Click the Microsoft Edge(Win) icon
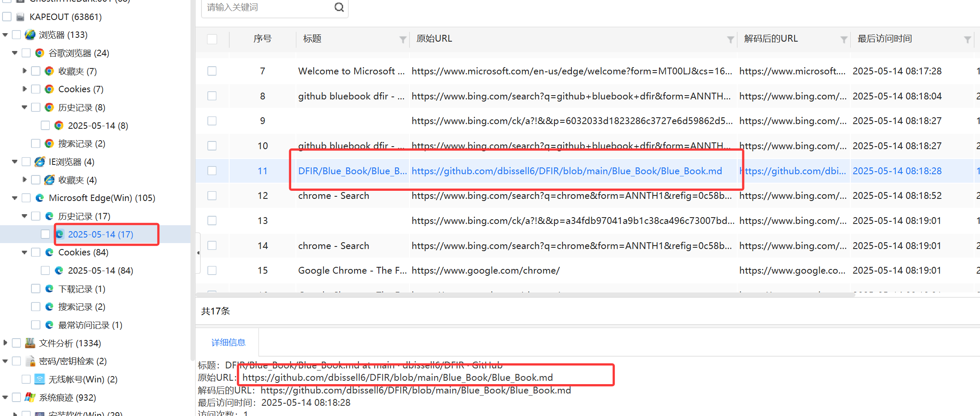The image size is (980, 416). coord(40,198)
